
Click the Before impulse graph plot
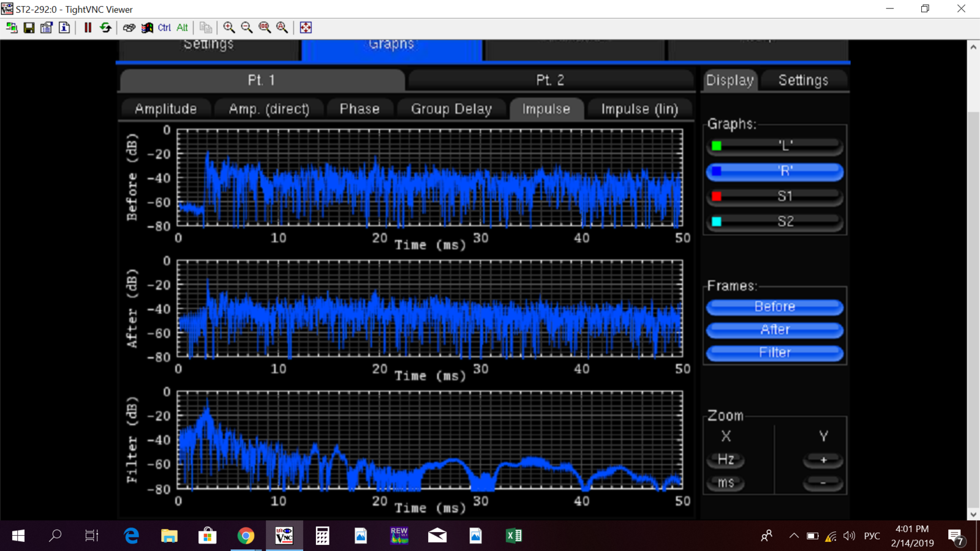[430, 178]
